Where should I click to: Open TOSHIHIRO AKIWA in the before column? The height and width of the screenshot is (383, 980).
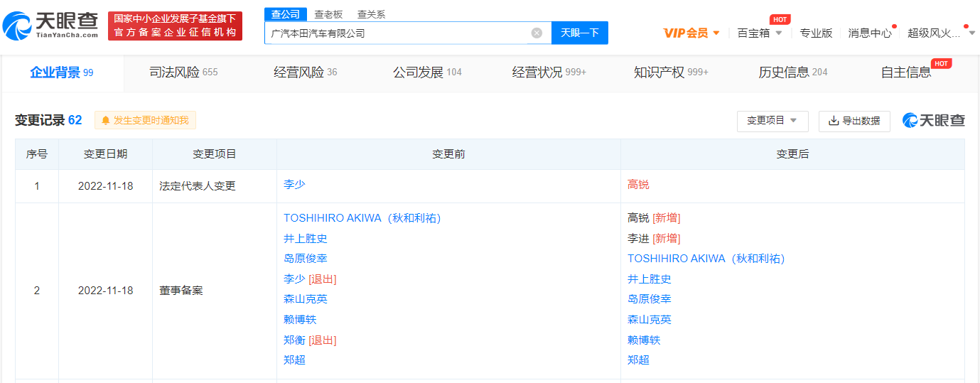pos(362,218)
